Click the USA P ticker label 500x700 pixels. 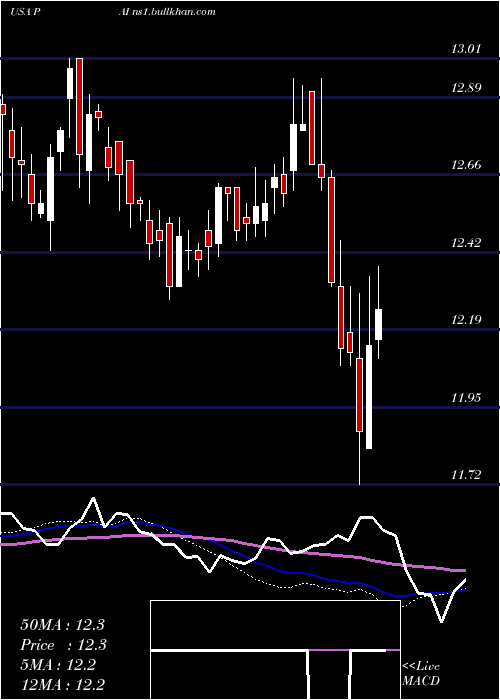click(26, 11)
